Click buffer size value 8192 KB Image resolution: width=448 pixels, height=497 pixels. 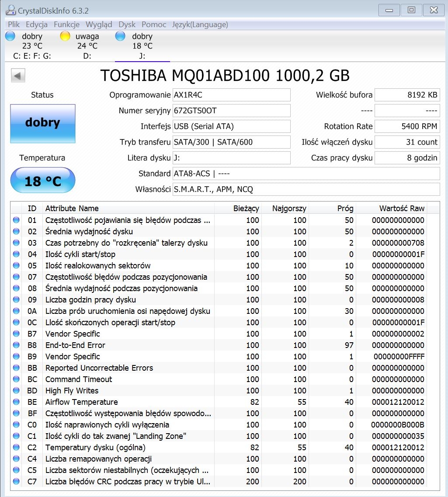point(407,95)
